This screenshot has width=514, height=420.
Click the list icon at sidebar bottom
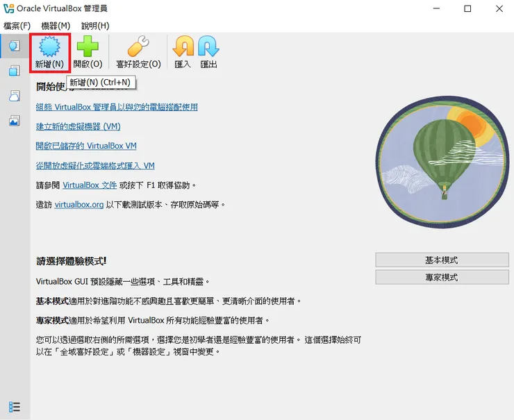coord(14,407)
